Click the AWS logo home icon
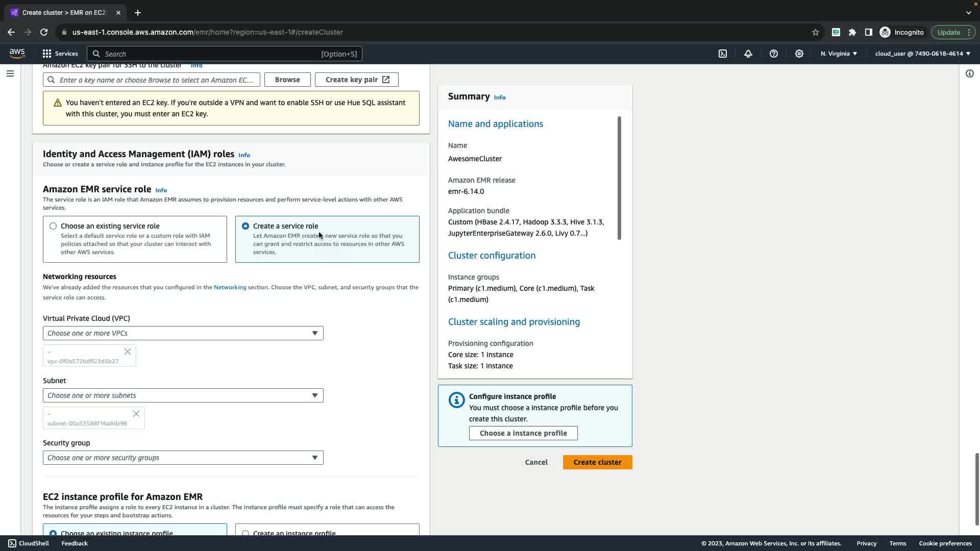This screenshot has width=980, height=551. click(x=17, y=54)
